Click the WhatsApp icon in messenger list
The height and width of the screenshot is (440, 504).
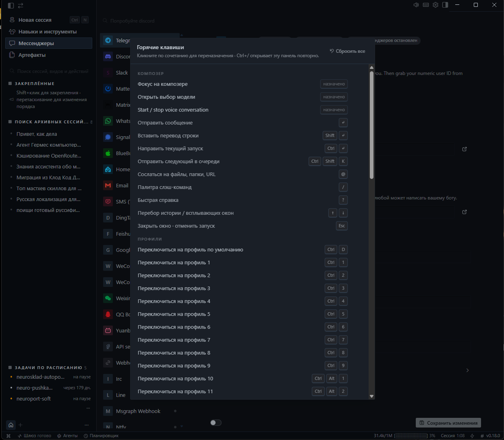108,121
